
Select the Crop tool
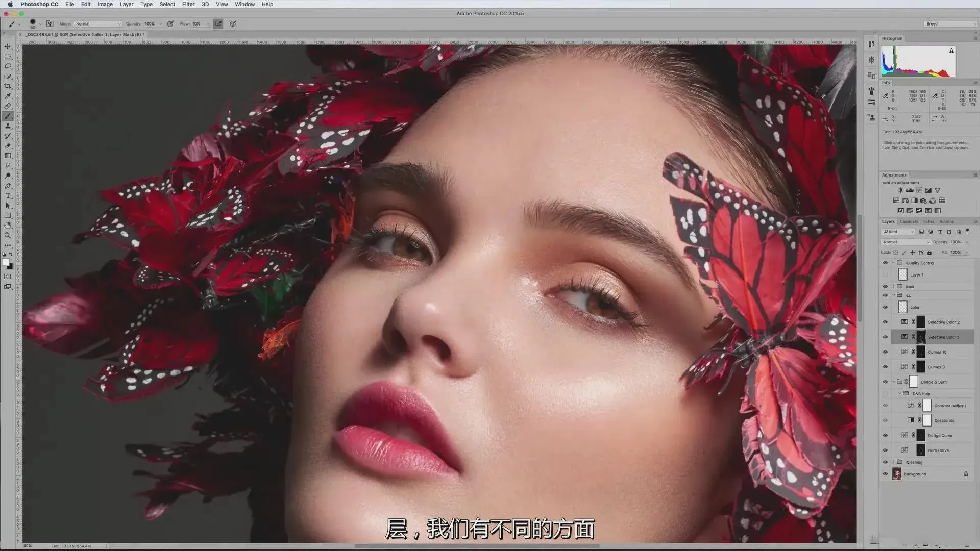8,86
